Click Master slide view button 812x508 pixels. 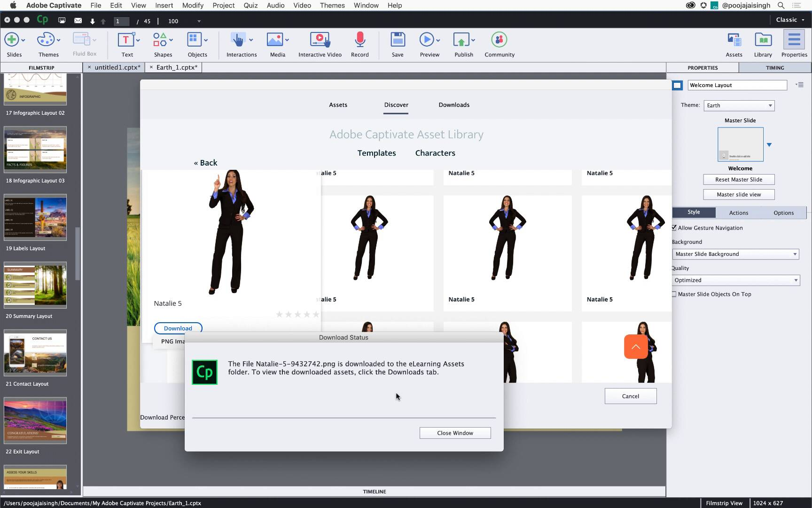[x=739, y=194]
